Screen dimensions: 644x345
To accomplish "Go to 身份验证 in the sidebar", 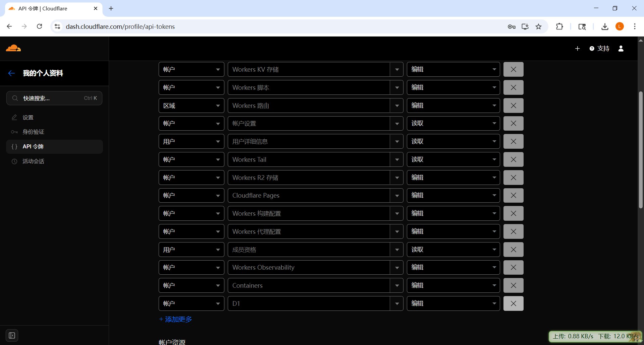I will point(54,132).
